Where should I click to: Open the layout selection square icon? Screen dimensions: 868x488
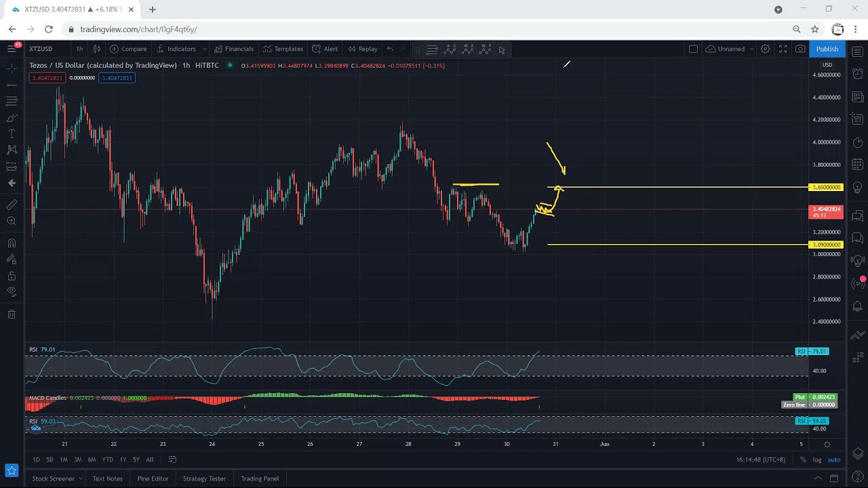(693, 49)
